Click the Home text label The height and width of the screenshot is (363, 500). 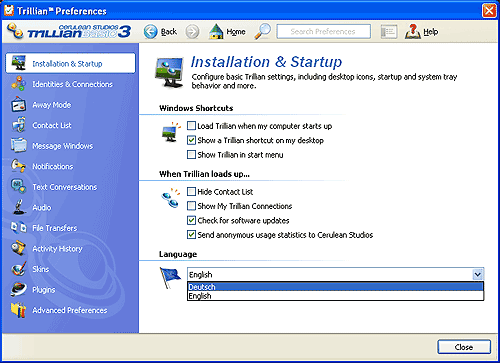pos(236,32)
